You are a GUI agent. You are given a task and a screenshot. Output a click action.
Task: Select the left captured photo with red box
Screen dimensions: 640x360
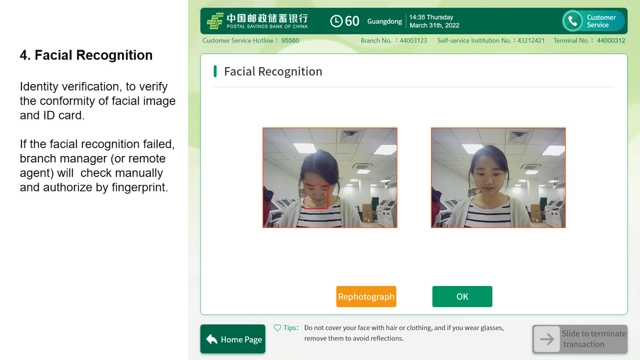coord(330,178)
